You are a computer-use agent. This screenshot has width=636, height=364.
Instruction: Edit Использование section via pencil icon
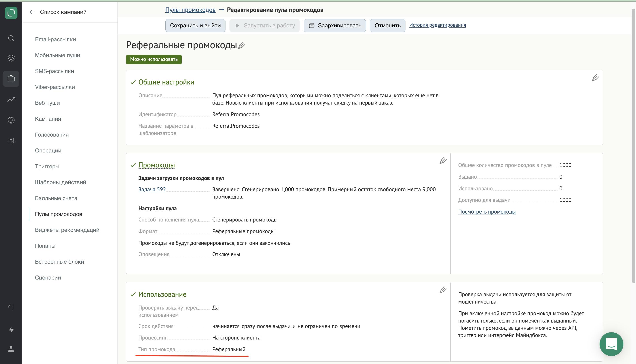click(443, 290)
